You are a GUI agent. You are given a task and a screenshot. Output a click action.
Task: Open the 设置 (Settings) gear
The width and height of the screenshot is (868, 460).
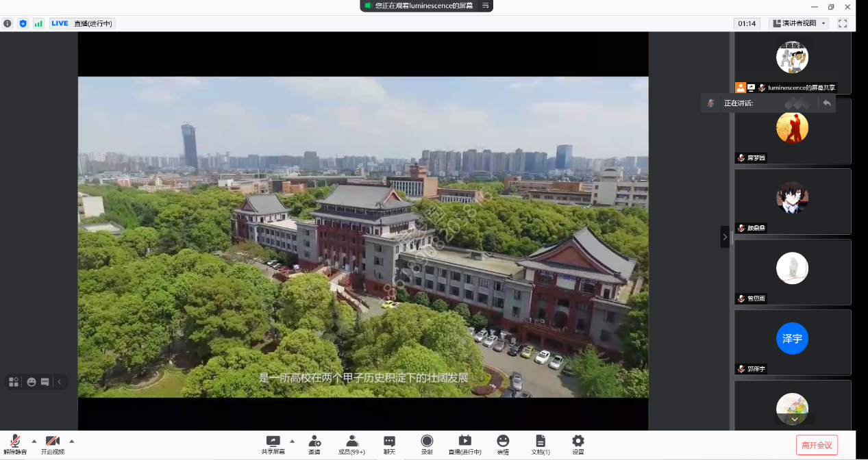click(578, 444)
